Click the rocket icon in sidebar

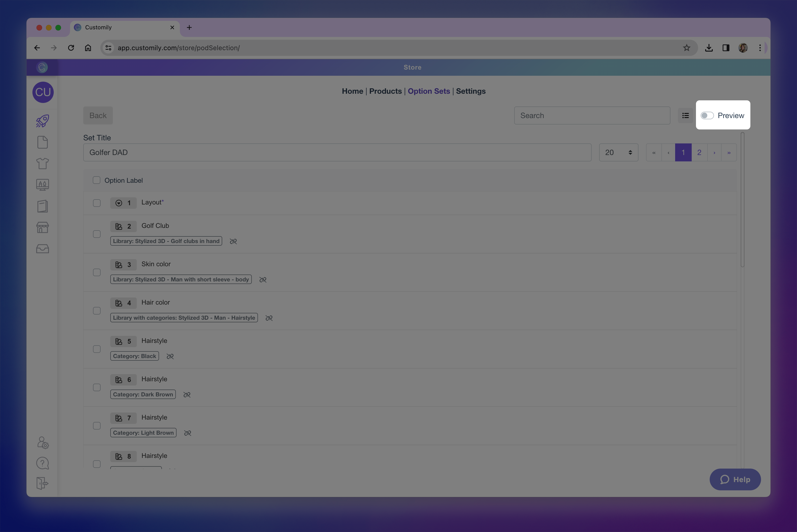pyautogui.click(x=42, y=121)
